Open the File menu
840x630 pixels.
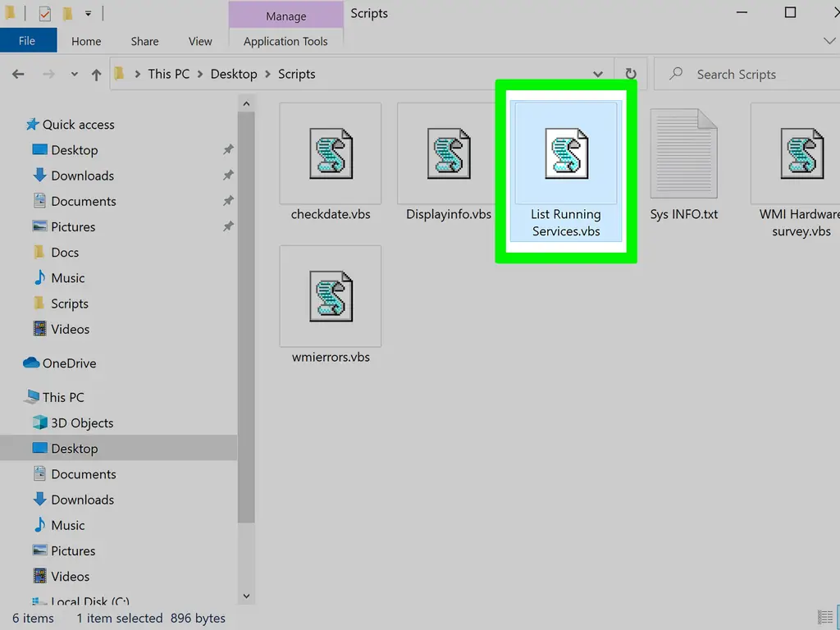27,41
